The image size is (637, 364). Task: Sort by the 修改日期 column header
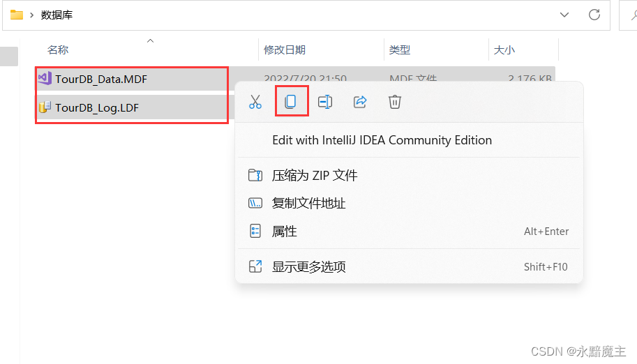click(285, 50)
